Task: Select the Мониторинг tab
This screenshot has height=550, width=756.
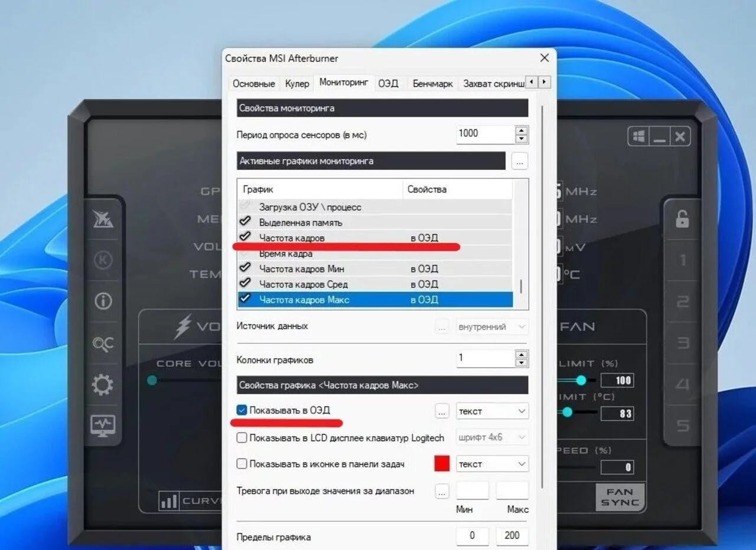Action: coord(344,83)
